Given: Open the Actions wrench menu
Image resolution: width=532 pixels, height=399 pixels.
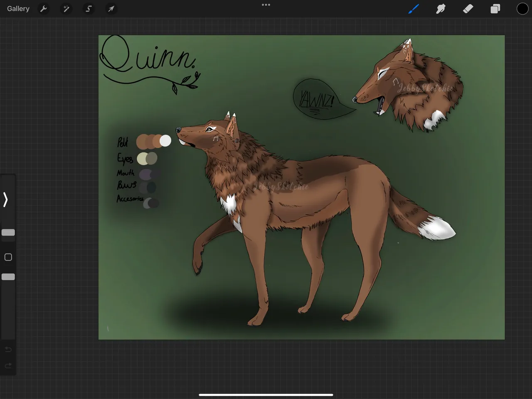Looking at the screenshot, I should [44, 9].
